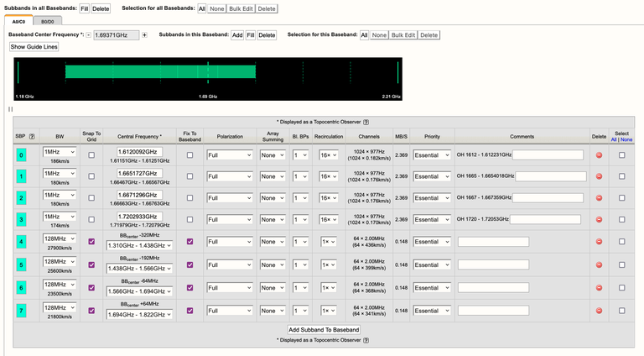Viewport: 644px width, 356px height.
Task: Click the collapse handle below frequency display
Action: 10,109
